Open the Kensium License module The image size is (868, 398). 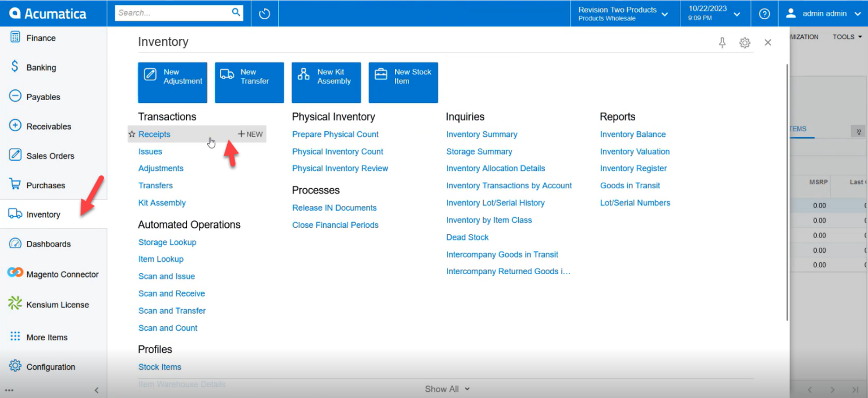click(x=58, y=304)
